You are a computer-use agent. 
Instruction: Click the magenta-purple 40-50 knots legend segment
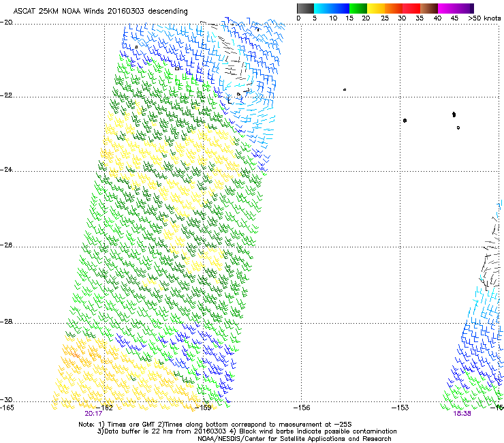(456, 8)
